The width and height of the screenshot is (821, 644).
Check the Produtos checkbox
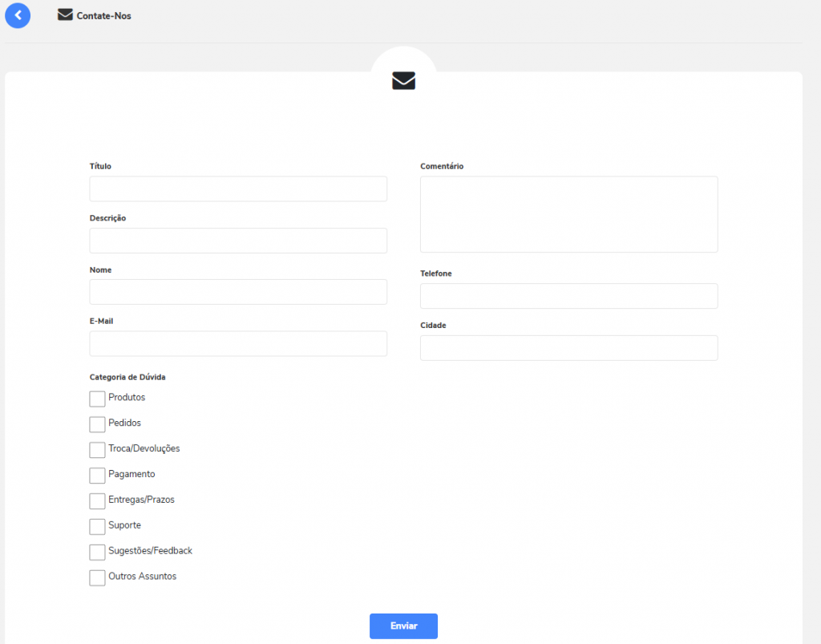[97, 399]
